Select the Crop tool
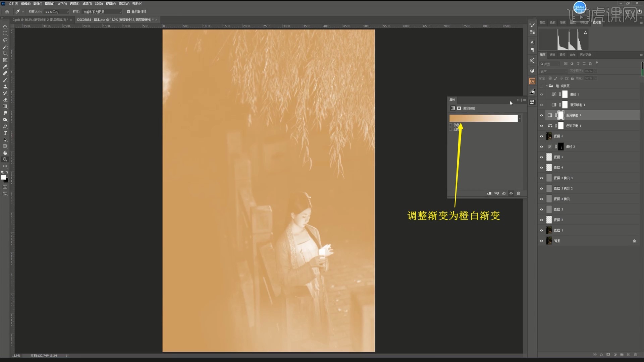Screen dimensions: 644x362 [x=5, y=53]
